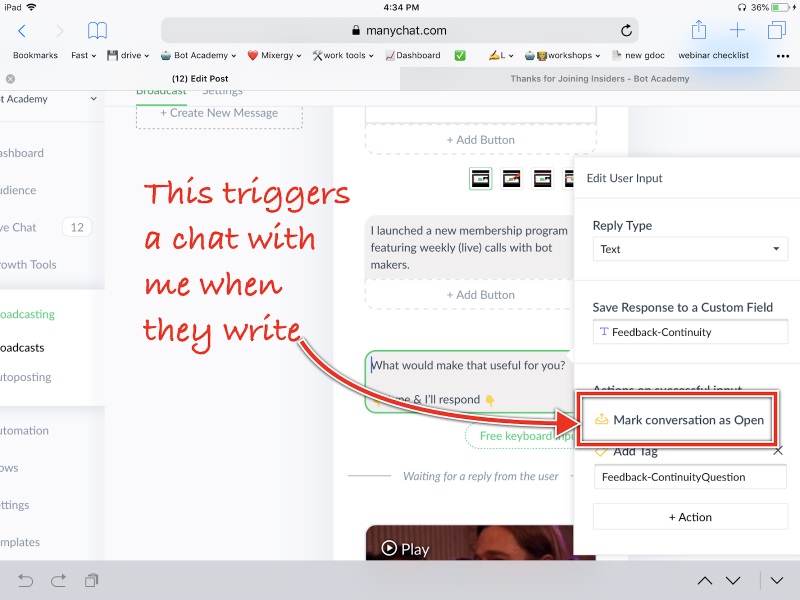Screen dimensions: 800x600
Task: Open the Safari share sheet
Action: (700, 31)
